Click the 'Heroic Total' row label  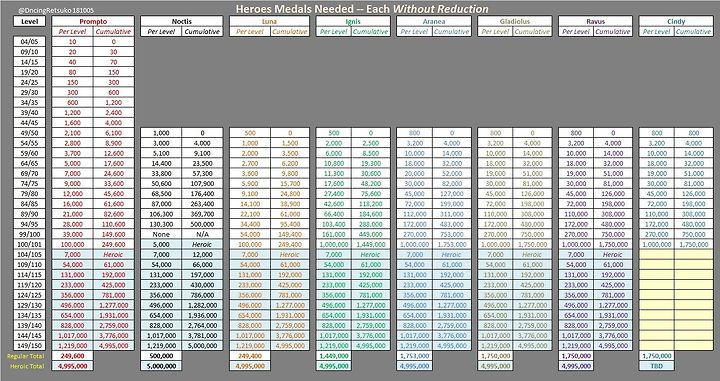pyautogui.click(x=27, y=366)
